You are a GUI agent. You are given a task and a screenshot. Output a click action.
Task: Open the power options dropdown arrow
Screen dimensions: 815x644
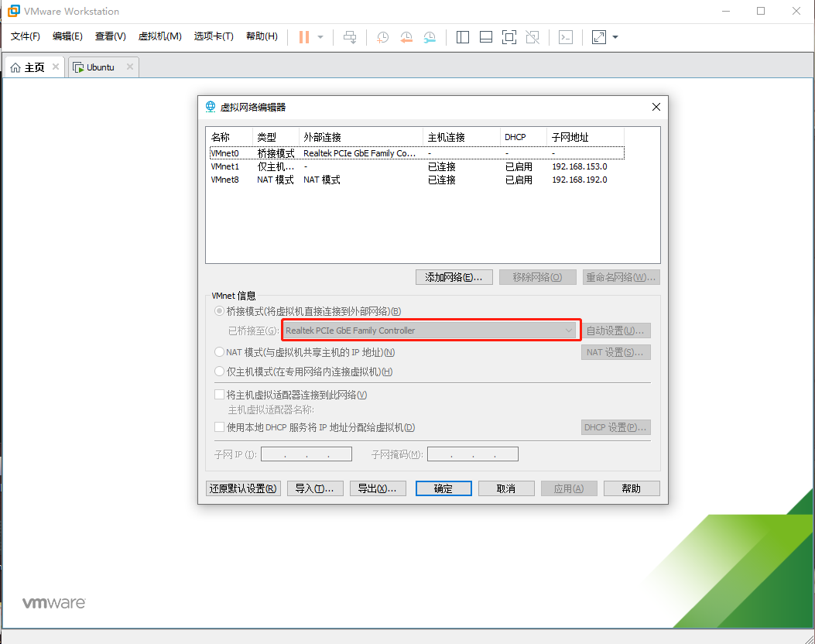coord(320,37)
